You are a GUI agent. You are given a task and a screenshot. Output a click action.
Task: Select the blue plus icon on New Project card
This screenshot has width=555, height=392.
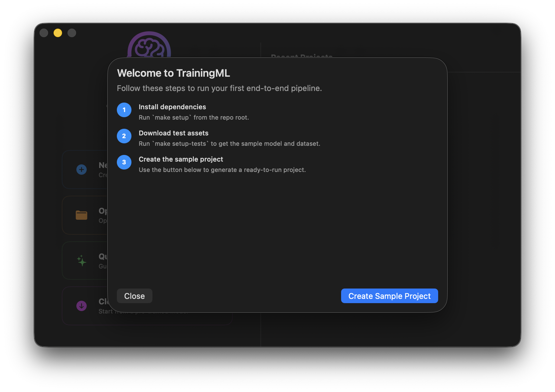click(x=81, y=169)
